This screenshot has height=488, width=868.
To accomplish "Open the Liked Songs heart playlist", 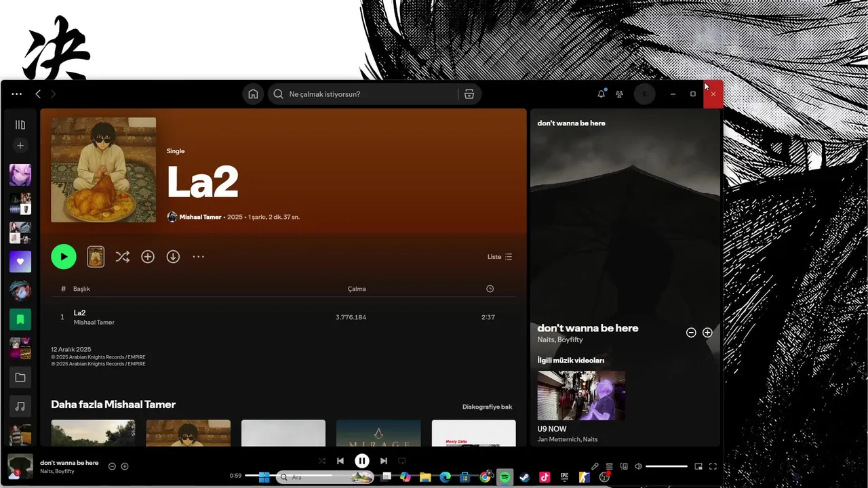I will click(20, 262).
